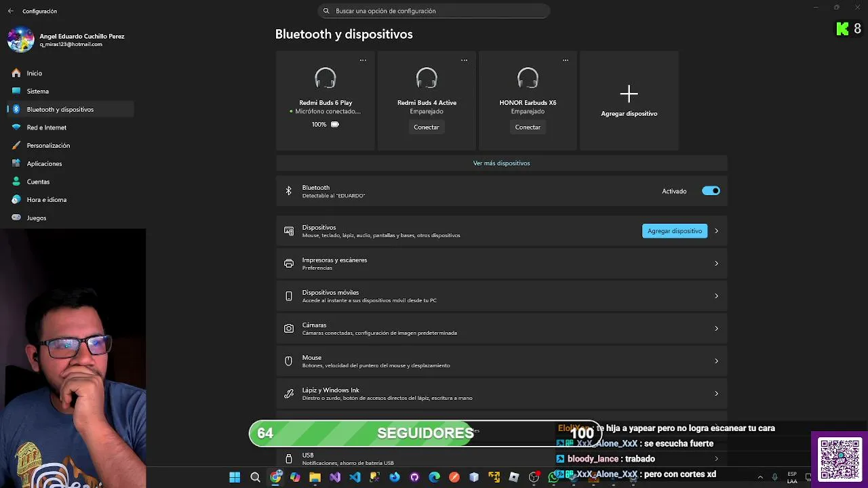Click the Detectable al "EDUARDO" text
Screen dimensions: 868x488
tap(334, 196)
